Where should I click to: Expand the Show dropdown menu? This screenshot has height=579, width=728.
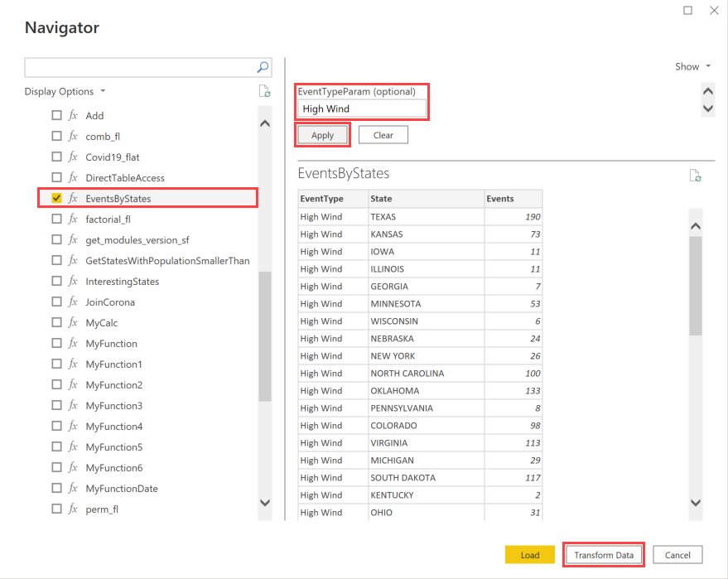(692, 67)
